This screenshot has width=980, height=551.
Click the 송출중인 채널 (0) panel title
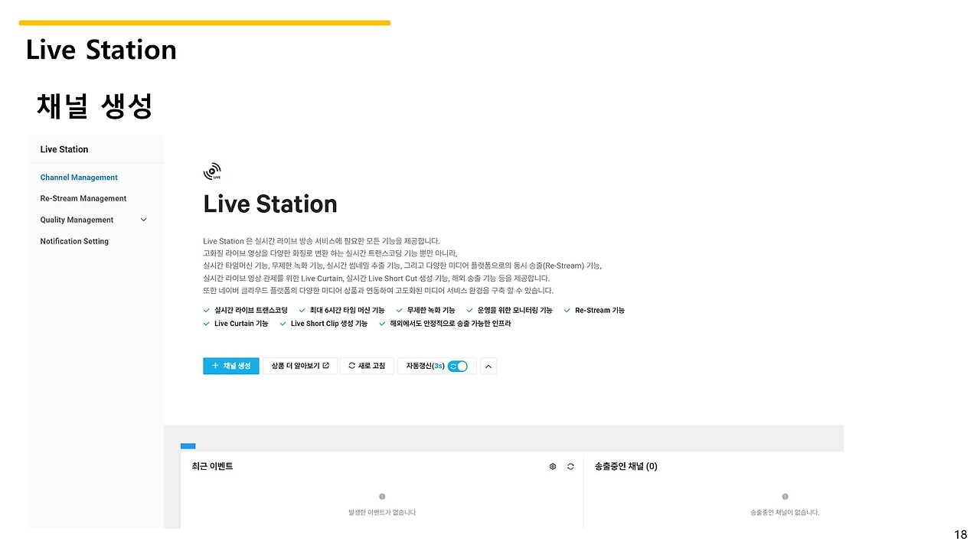(x=626, y=466)
